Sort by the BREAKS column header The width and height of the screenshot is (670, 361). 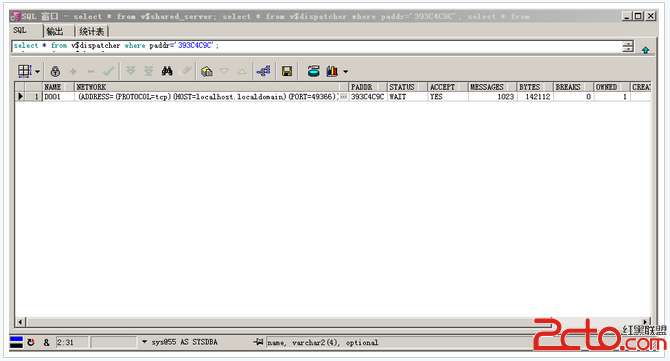(x=573, y=87)
